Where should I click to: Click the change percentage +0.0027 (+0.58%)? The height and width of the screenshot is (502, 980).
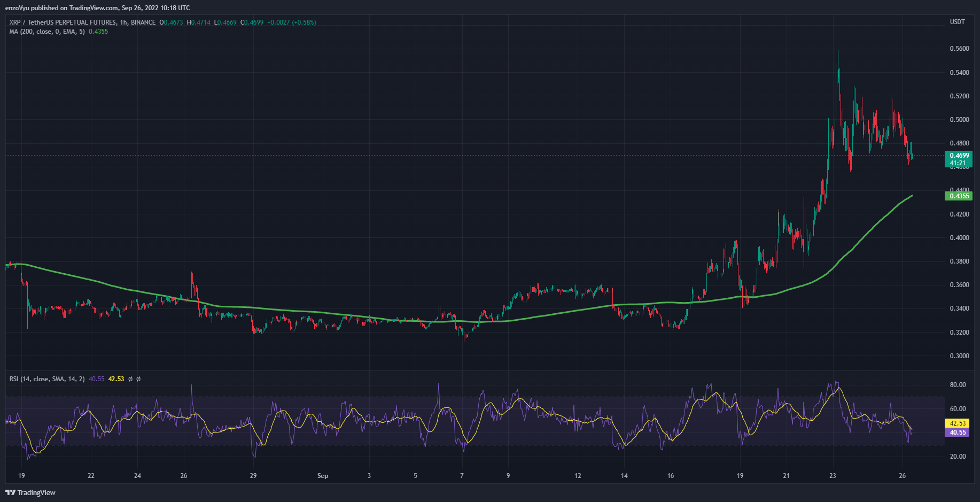pos(292,22)
